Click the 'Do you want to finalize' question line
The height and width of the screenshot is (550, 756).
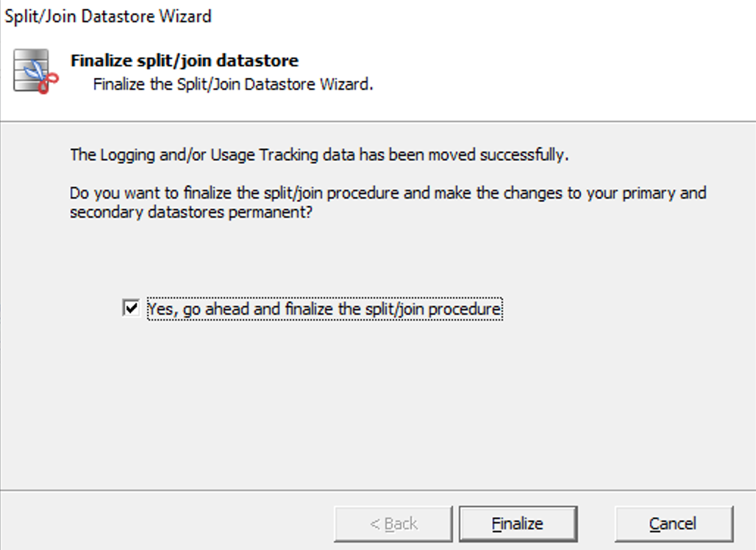point(388,193)
